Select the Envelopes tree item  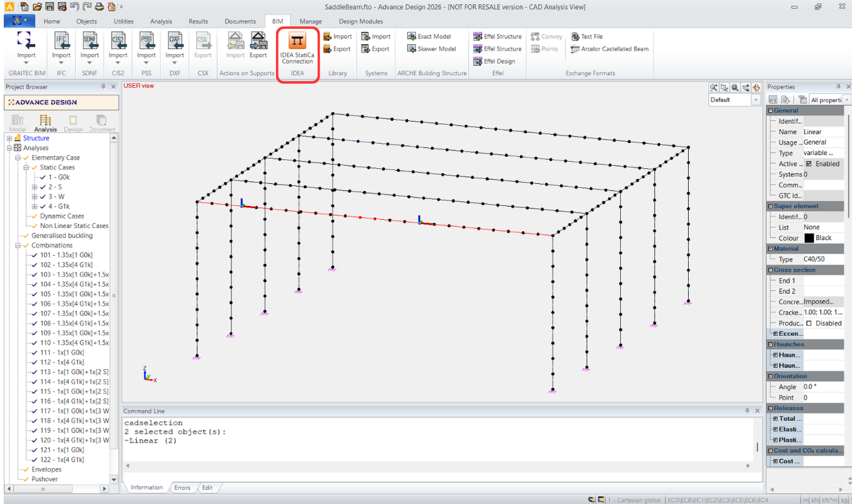(x=47, y=469)
